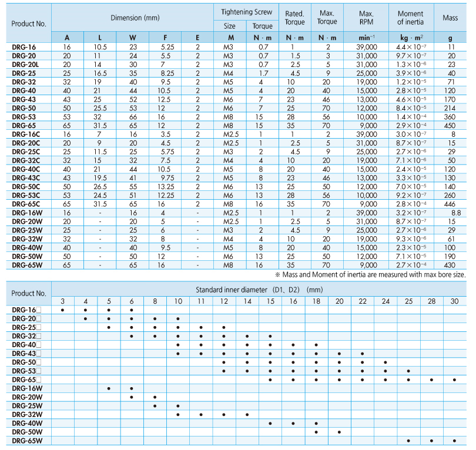Viewport: 476px width, 450px height.
Task: Select the "Moment of inertia" header
Action: [410, 18]
